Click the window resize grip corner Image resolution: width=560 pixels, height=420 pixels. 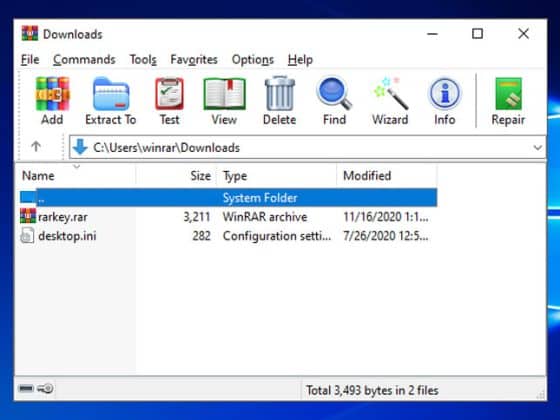pos(541,395)
